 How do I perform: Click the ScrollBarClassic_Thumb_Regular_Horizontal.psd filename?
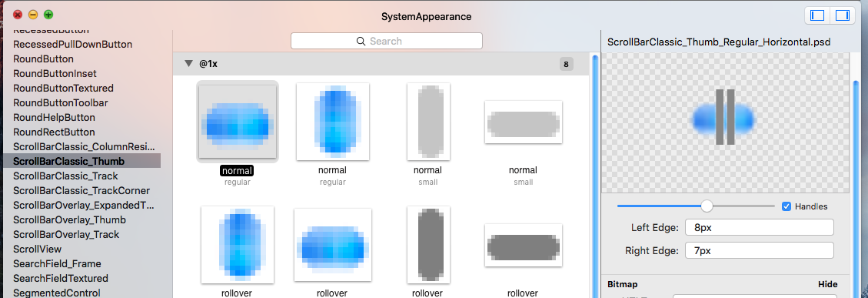[719, 42]
